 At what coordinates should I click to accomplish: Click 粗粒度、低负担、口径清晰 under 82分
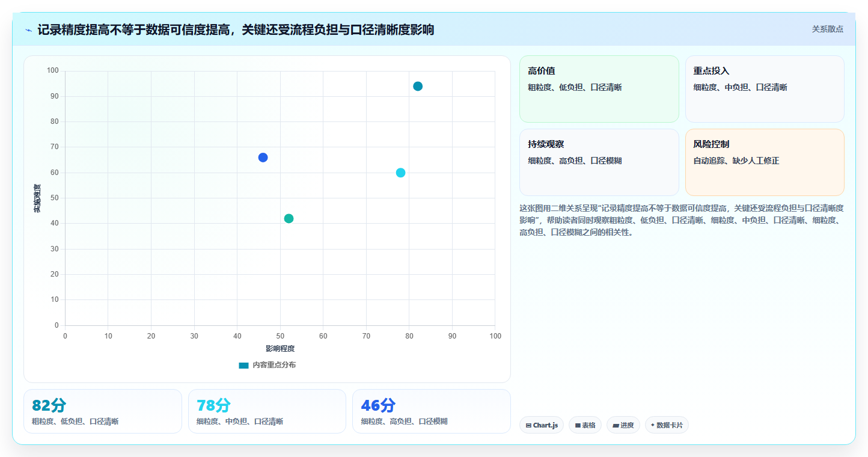point(75,422)
